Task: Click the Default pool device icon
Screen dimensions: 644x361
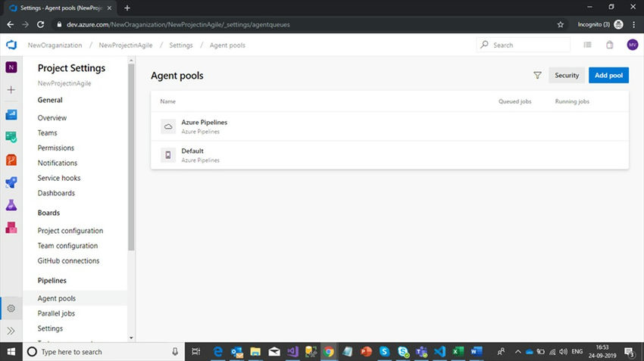Action: (x=168, y=155)
